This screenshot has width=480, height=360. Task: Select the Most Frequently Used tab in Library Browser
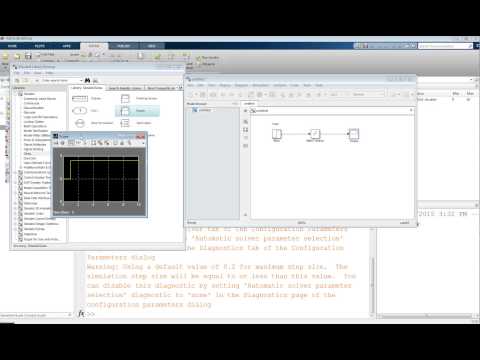pyautogui.click(x=161, y=88)
